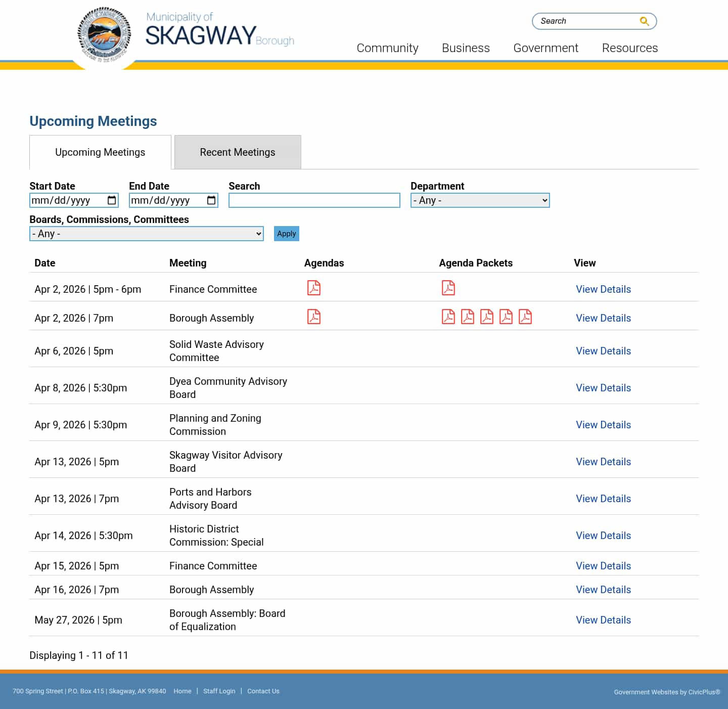This screenshot has width=728, height=709.
Task: Open the Start Date calendar picker icon
Action: click(111, 200)
